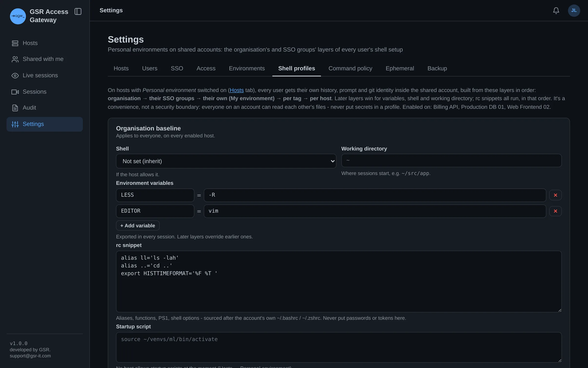The image size is (588, 368).
Task: Click the Organisation baseline heading
Action: click(x=148, y=128)
